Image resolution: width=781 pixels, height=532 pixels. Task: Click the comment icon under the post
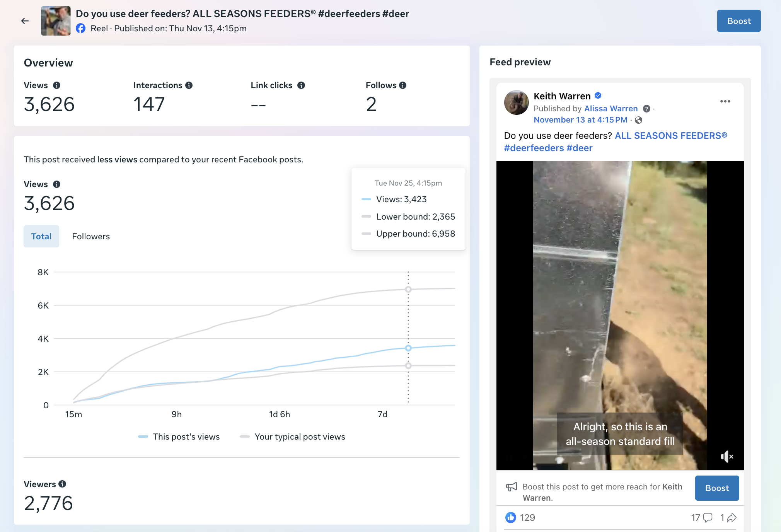(708, 518)
